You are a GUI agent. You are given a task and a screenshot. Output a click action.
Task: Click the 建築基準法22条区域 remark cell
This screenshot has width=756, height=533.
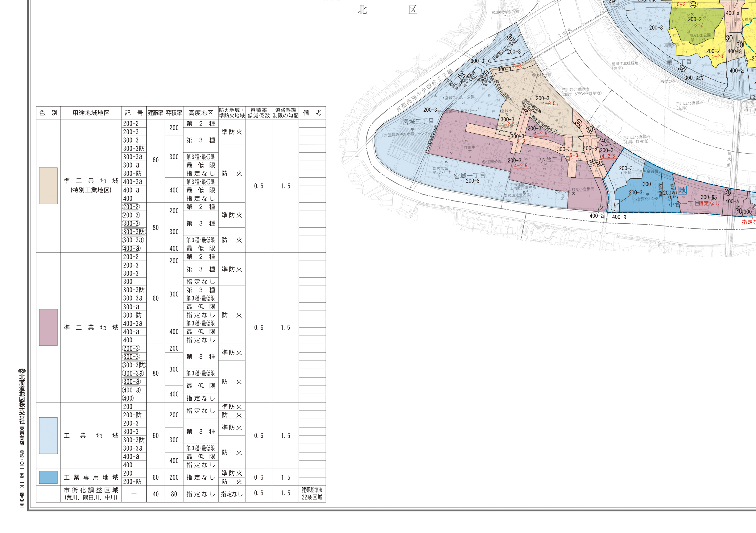click(x=312, y=494)
